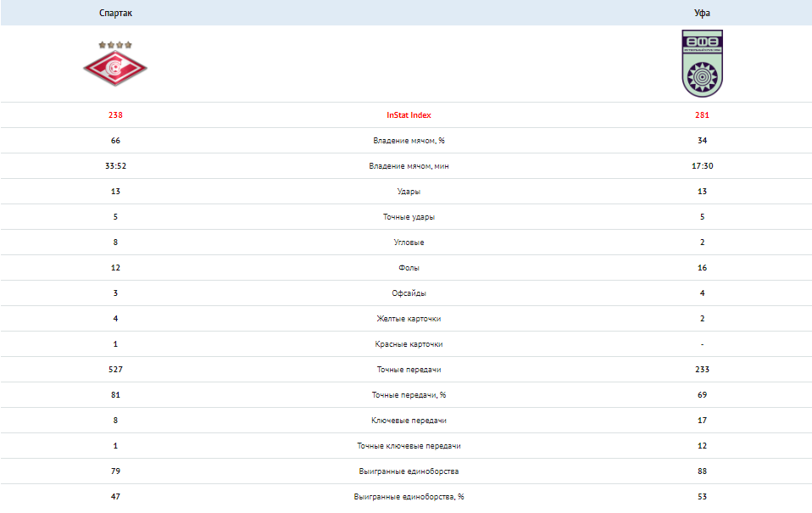812x513 pixels.
Task: Click Уфа's possession percentage 34
Action: (702, 141)
